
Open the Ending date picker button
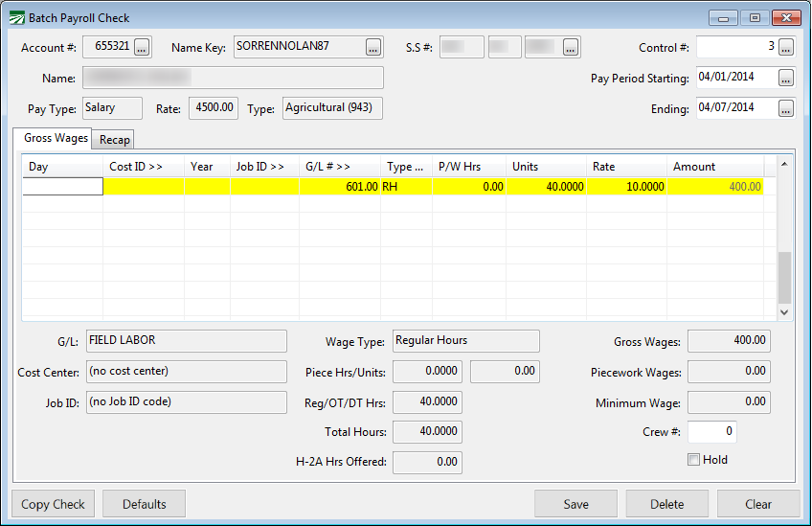click(x=785, y=108)
